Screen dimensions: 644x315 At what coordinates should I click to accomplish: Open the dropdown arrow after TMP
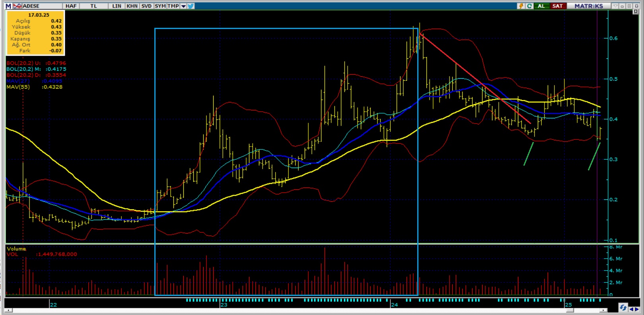pyautogui.click(x=183, y=6)
